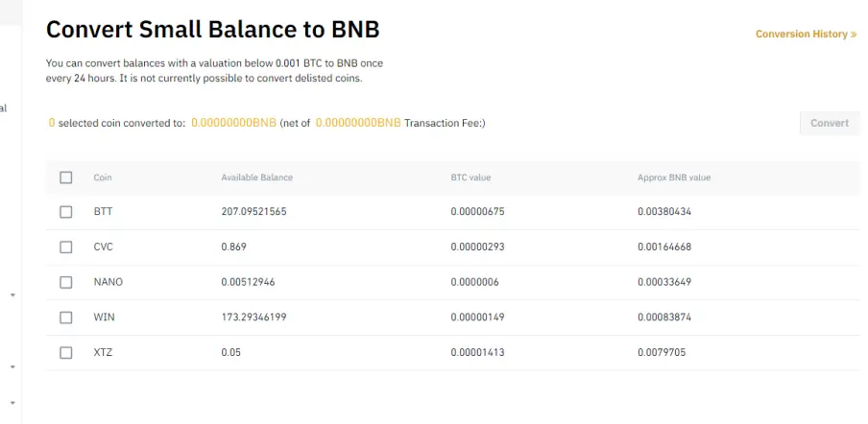Screen dimensions: 868x424
Task: Expand the middle sidebar dropdown arrow
Action: (x=12, y=367)
